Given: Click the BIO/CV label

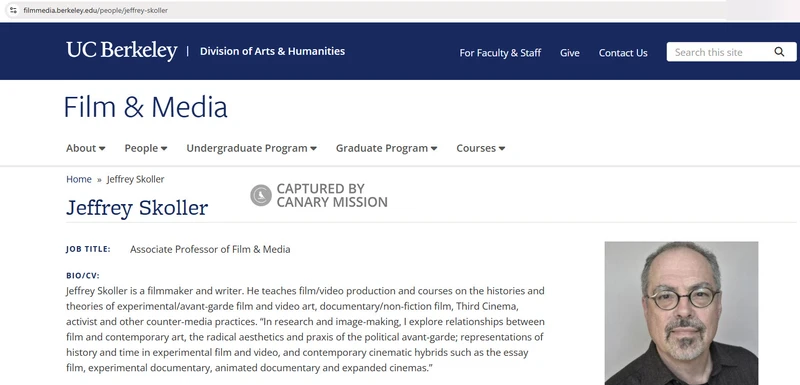Looking at the screenshot, I should tap(83, 275).
